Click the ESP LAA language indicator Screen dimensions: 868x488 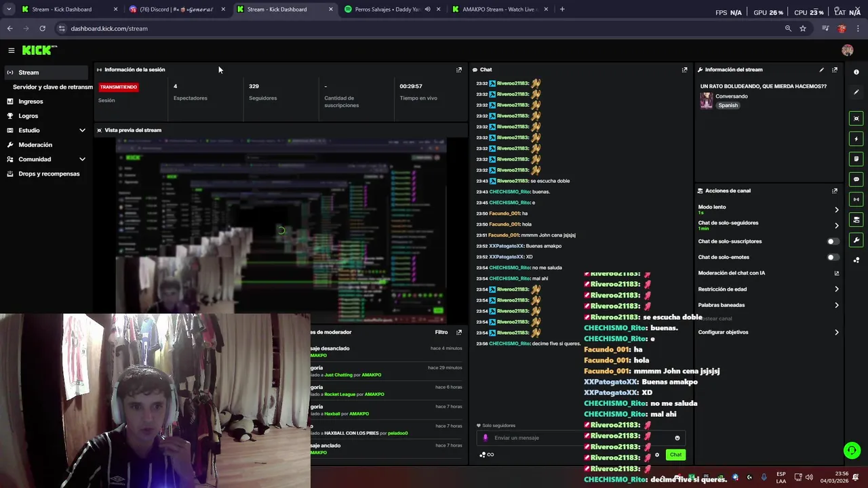(x=781, y=477)
